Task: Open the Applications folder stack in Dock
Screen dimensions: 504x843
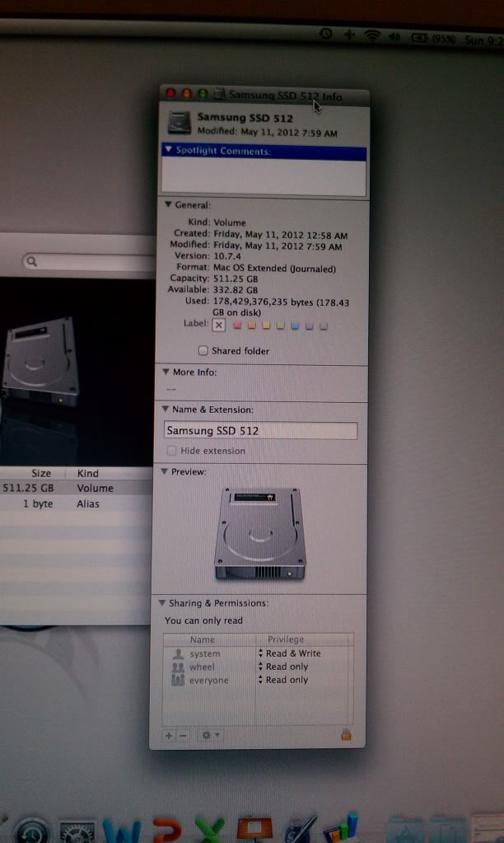Action: coord(406,831)
